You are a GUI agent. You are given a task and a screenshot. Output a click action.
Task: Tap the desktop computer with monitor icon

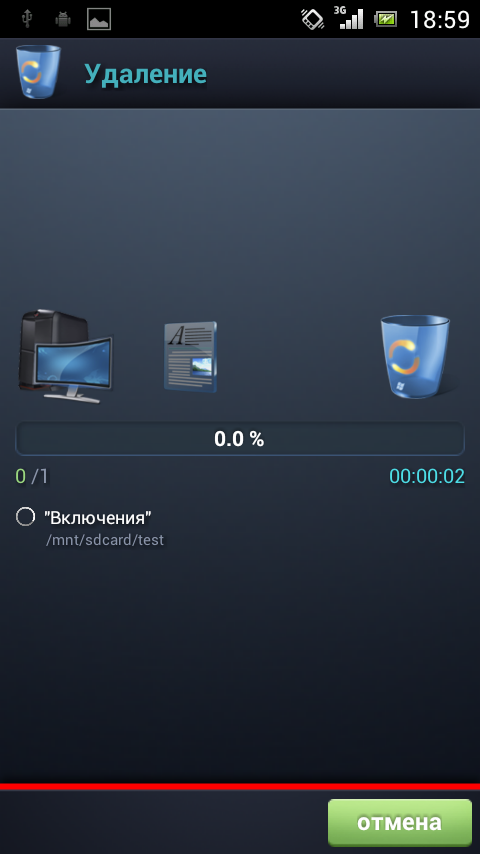coord(65,357)
